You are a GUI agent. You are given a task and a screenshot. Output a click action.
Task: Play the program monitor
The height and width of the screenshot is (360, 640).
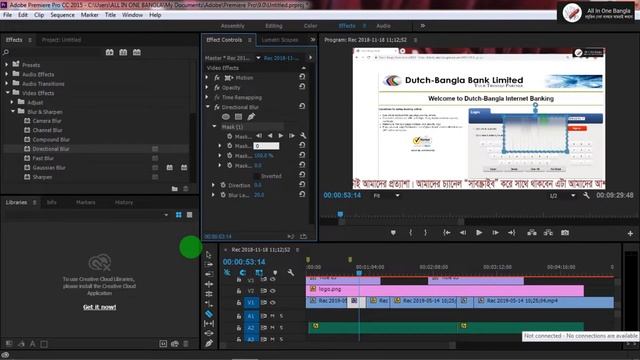tap(479, 233)
